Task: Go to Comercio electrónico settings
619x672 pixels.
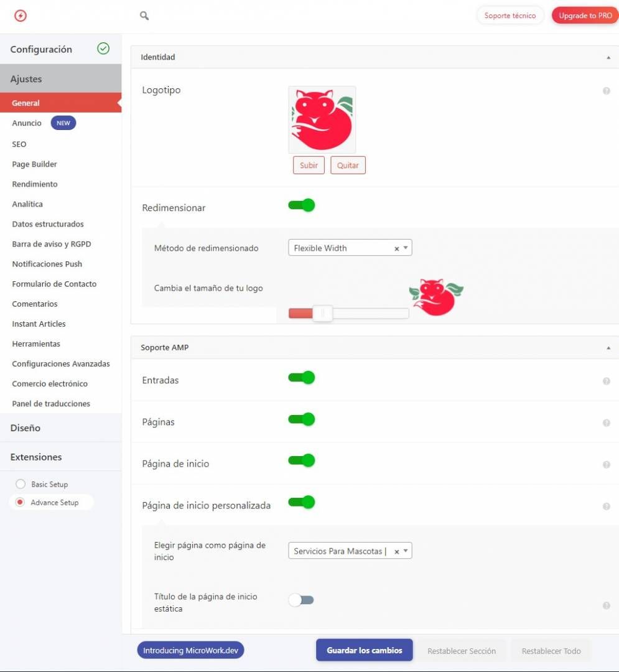Action: click(50, 383)
